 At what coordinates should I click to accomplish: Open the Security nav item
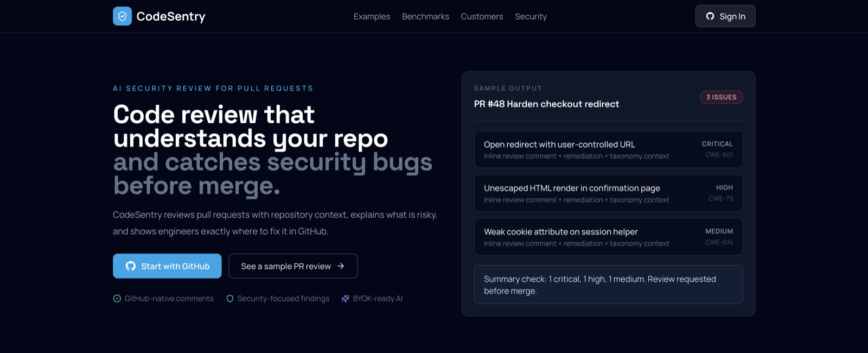[x=531, y=16]
